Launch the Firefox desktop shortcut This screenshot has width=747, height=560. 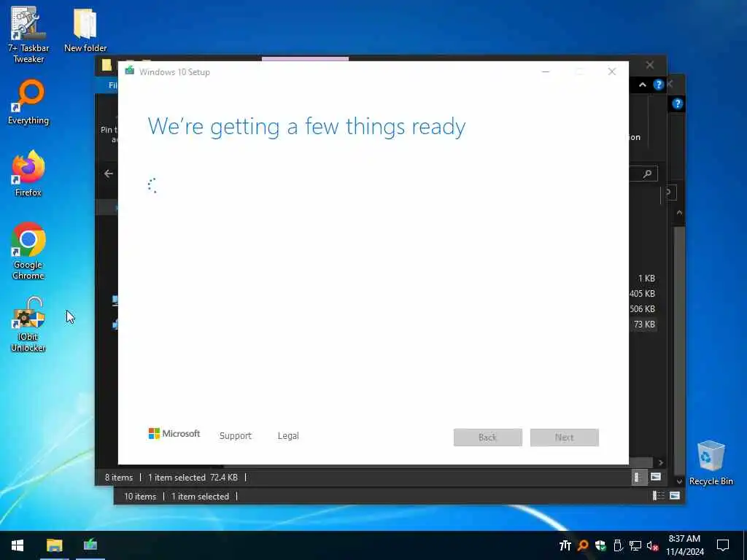click(x=28, y=174)
